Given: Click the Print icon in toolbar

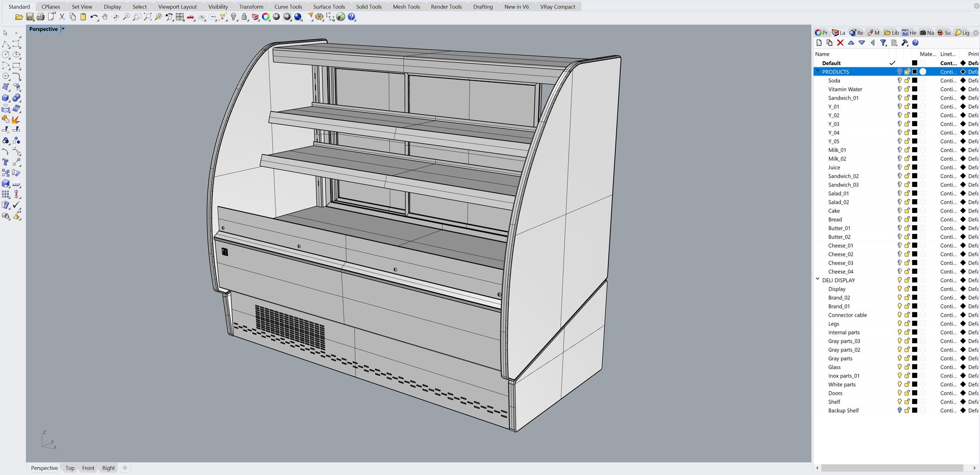Looking at the screenshot, I should pos(40,17).
